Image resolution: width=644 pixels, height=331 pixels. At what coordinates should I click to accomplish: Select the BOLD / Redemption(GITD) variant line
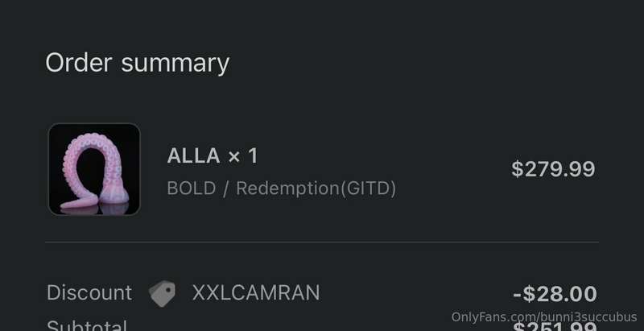(x=281, y=188)
